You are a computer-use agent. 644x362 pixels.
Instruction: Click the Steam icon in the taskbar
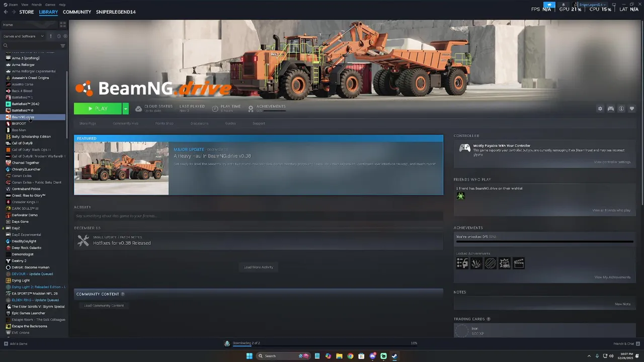coord(394,356)
